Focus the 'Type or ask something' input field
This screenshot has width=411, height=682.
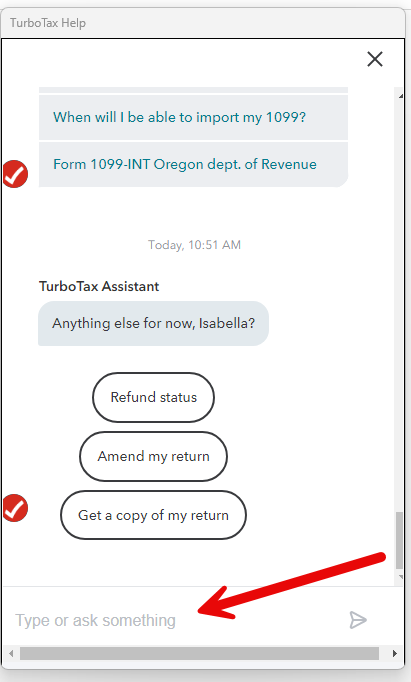(x=174, y=620)
